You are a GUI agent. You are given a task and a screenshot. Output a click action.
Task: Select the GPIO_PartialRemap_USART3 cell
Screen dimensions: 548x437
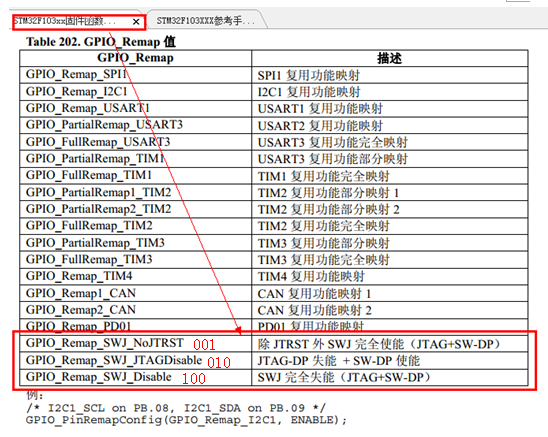coord(136,125)
